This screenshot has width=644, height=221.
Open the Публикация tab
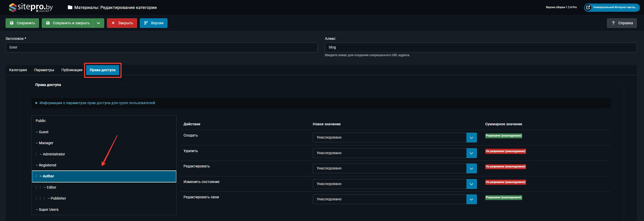72,70
